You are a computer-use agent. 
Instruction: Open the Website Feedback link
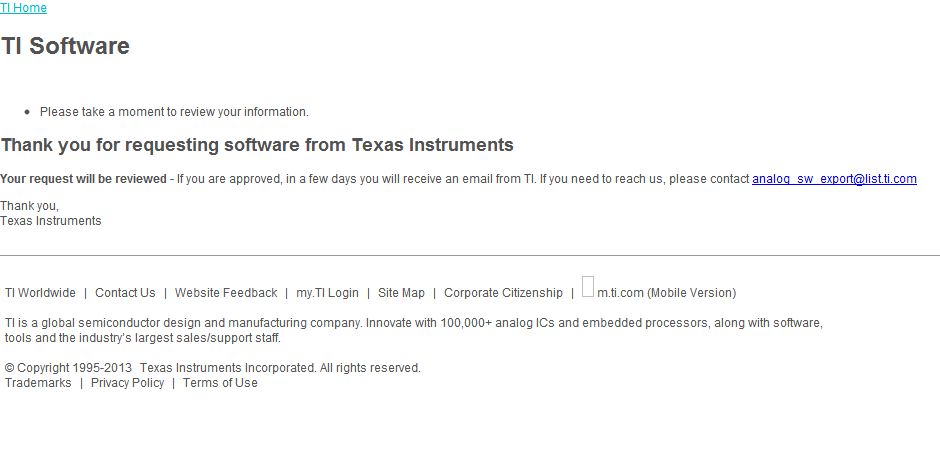point(226,293)
